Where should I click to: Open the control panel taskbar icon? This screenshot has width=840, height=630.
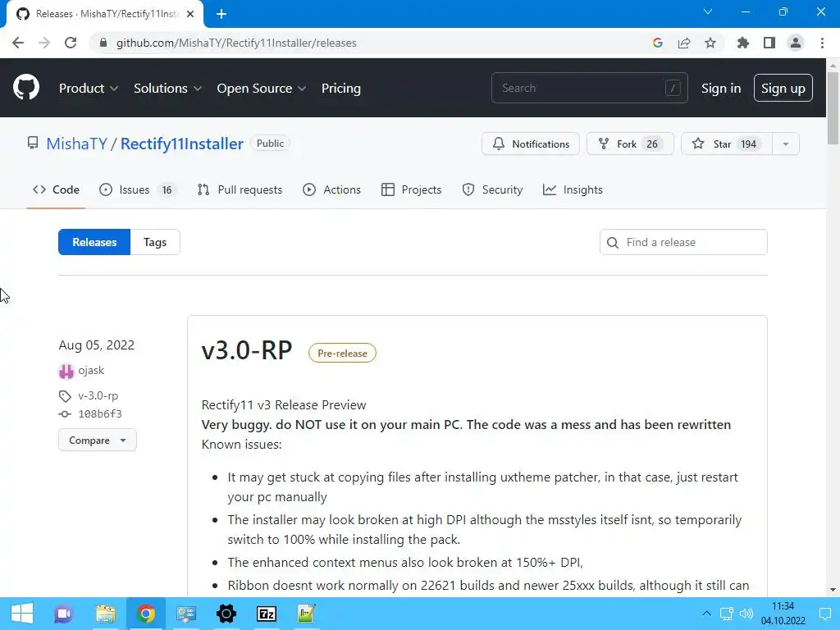coord(186,614)
